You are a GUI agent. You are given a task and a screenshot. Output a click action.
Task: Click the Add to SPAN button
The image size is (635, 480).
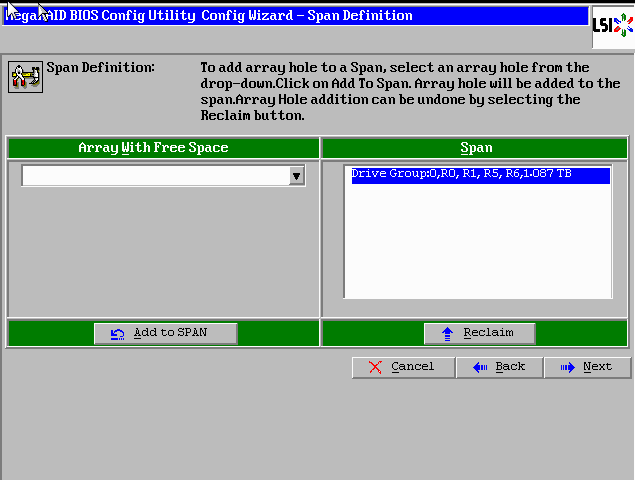(x=166, y=333)
